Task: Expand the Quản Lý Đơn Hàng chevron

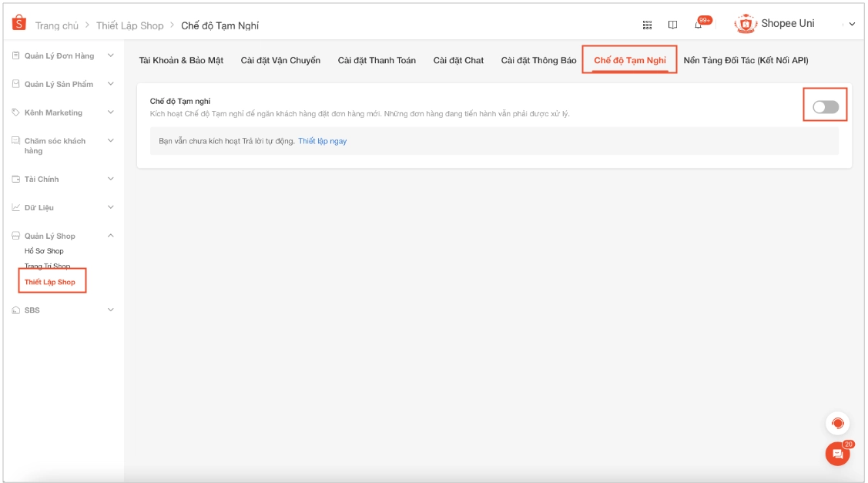Action: pos(111,55)
